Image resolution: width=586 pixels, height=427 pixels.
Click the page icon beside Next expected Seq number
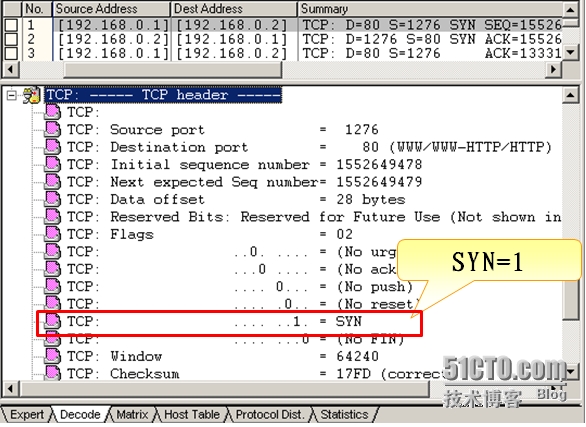click(x=52, y=182)
